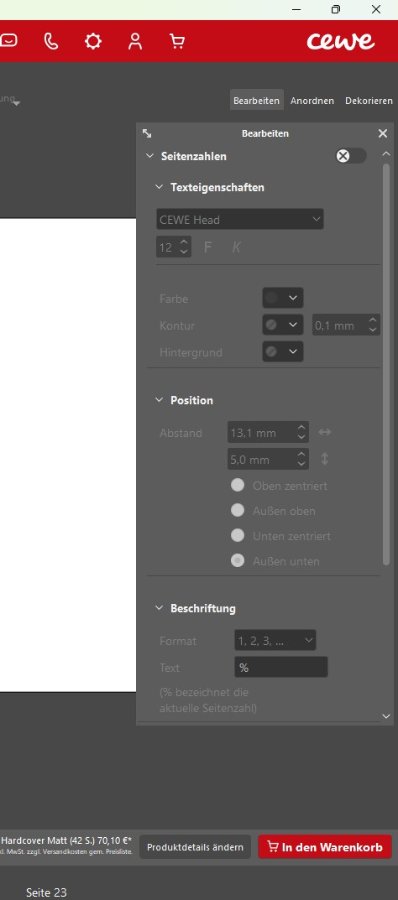Click the chat message icon in header
The image size is (398, 900).
pos(9,41)
